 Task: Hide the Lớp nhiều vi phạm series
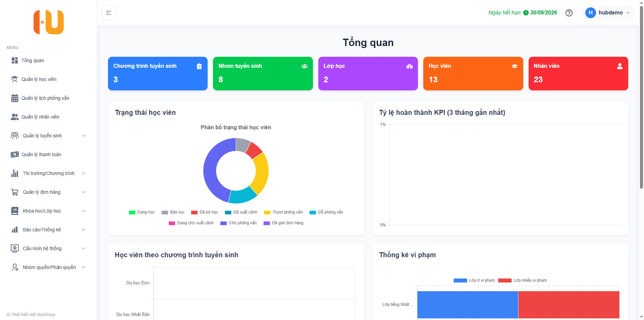coord(523,280)
